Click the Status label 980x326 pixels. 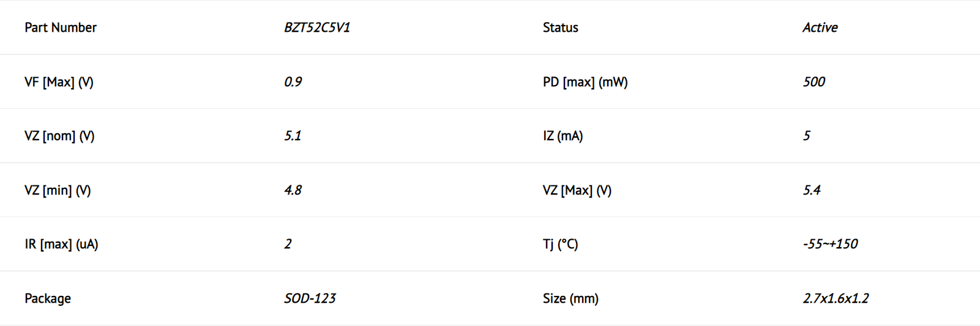[x=560, y=28]
